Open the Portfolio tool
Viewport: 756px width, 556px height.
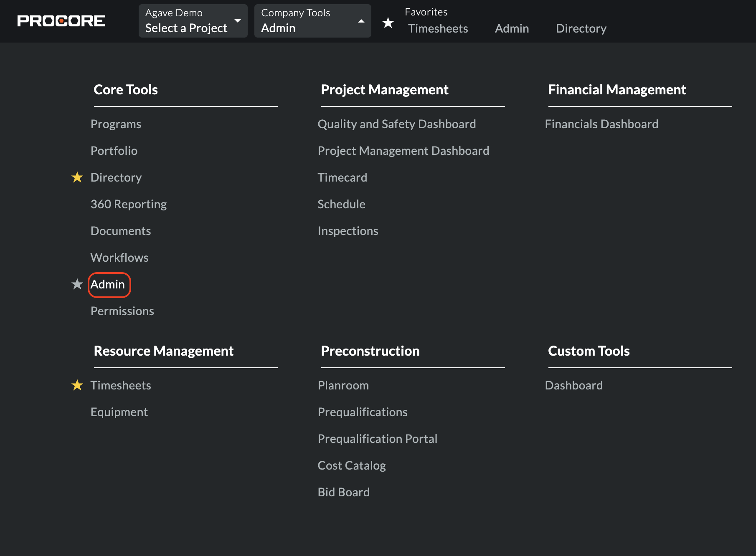coord(114,151)
